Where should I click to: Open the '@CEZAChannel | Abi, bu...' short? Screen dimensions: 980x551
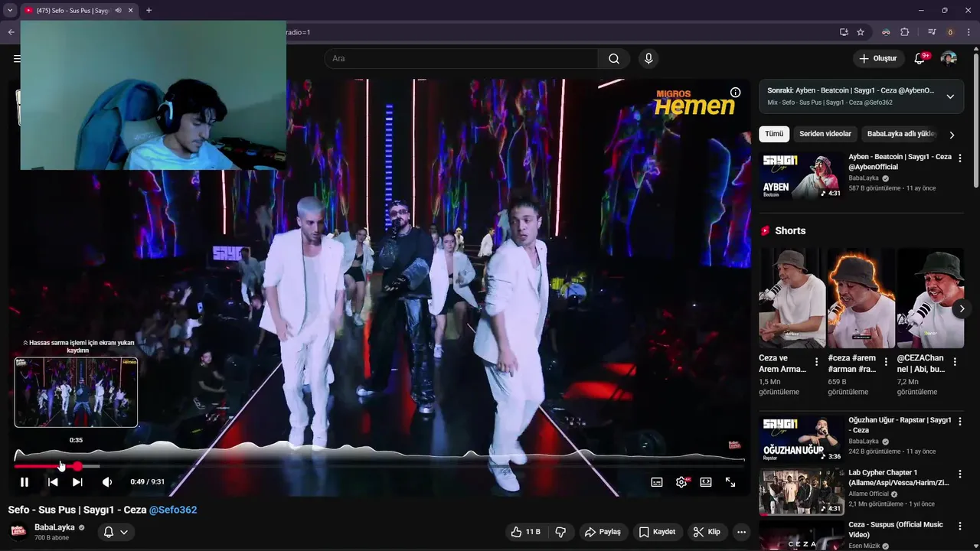click(930, 298)
